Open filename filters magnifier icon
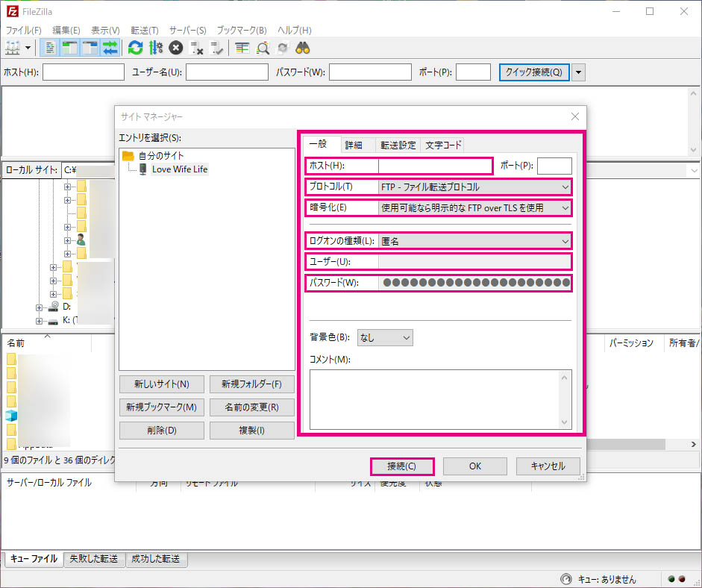 [263, 48]
